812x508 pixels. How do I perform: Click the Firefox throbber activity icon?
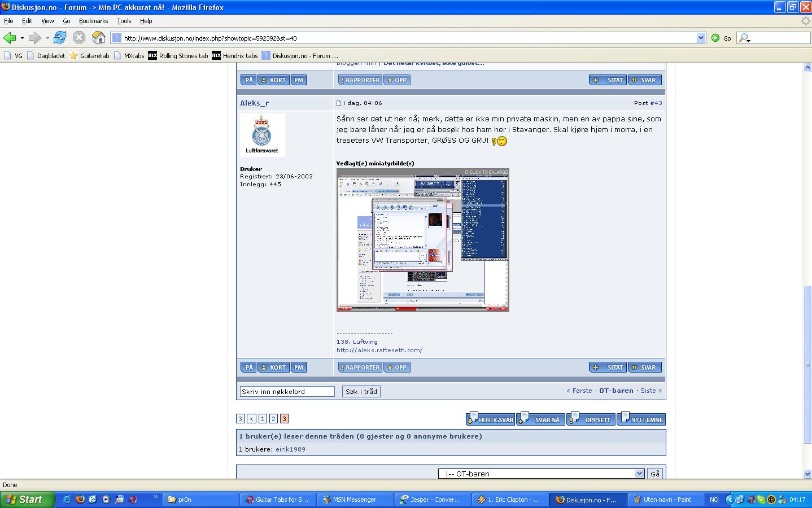pos(806,21)
